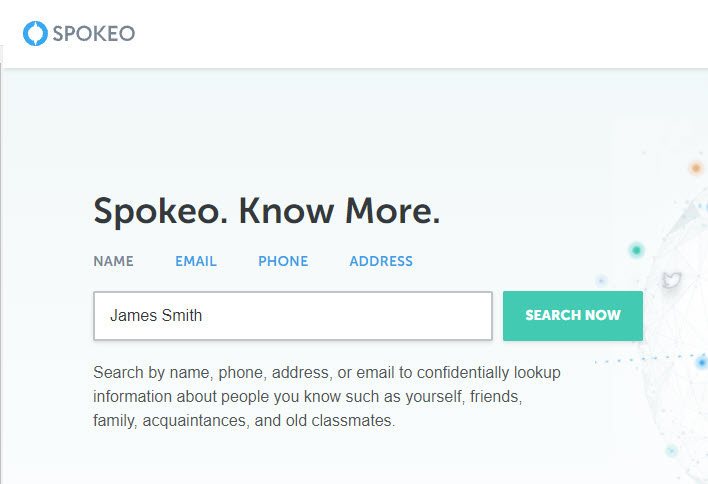This screenshot has width=708, height=484.
Task: Click the Spokeo. Know More. headline
Action: 266,211
